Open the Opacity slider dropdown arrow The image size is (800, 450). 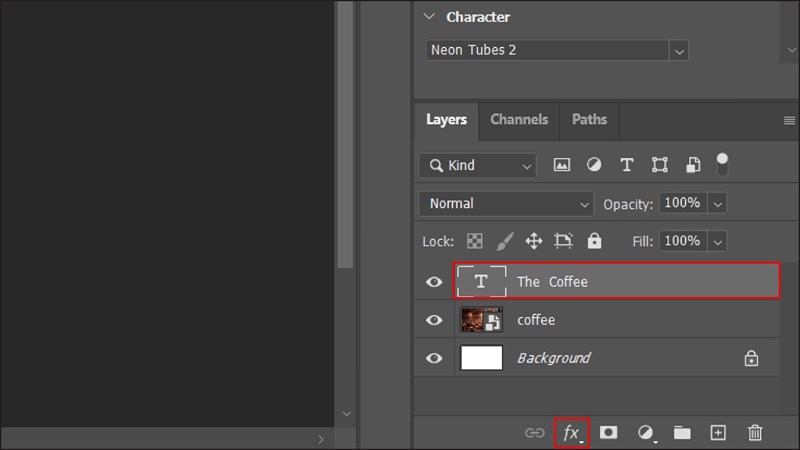pos(717,204)
